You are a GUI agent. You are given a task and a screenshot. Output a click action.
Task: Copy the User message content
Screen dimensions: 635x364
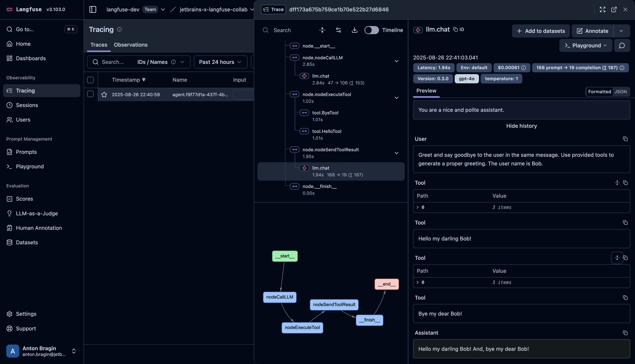click(625, 139)
